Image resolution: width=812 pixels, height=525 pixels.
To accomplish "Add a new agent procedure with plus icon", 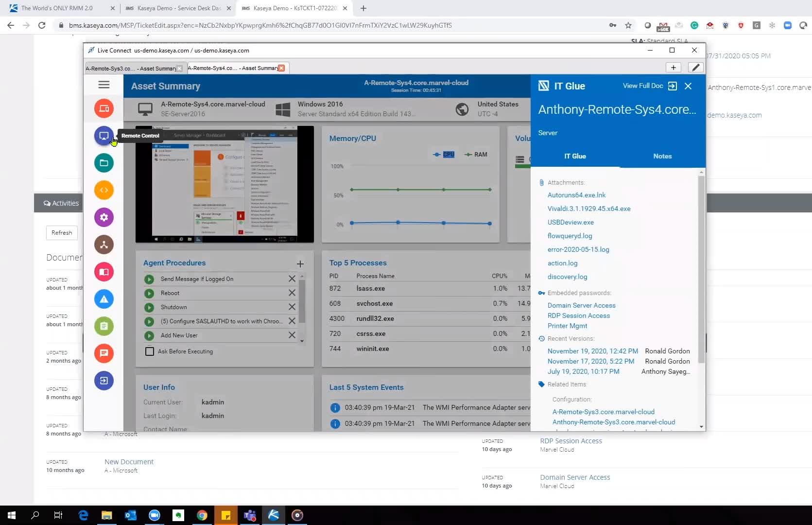I will [x=300, y=263].
